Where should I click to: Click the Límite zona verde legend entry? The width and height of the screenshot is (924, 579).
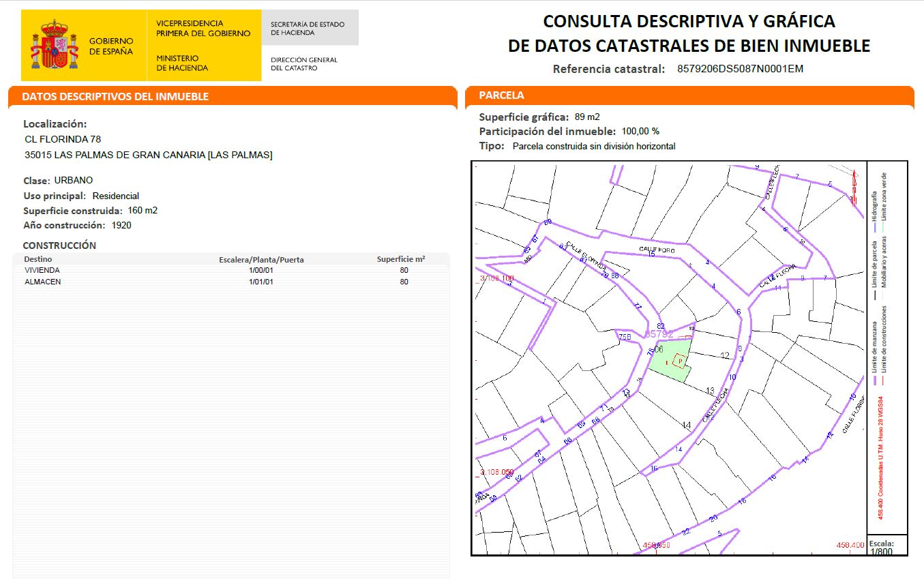[x=884, y=196]
